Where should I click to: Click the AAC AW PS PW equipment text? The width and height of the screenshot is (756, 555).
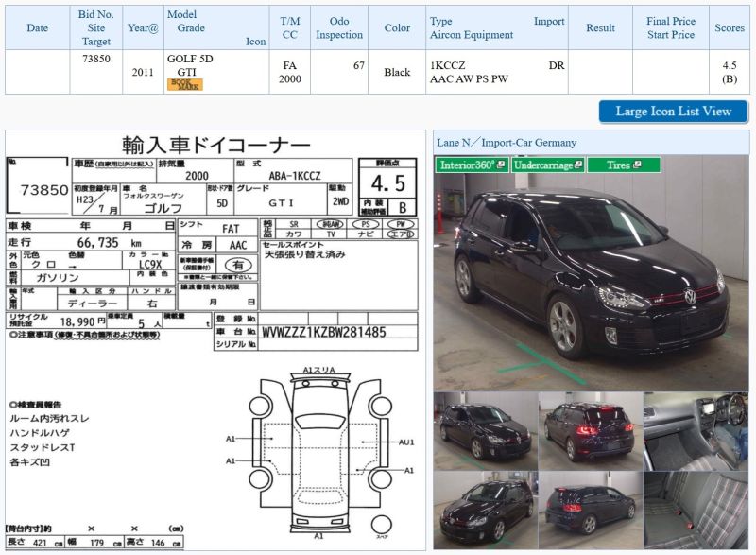469,79
